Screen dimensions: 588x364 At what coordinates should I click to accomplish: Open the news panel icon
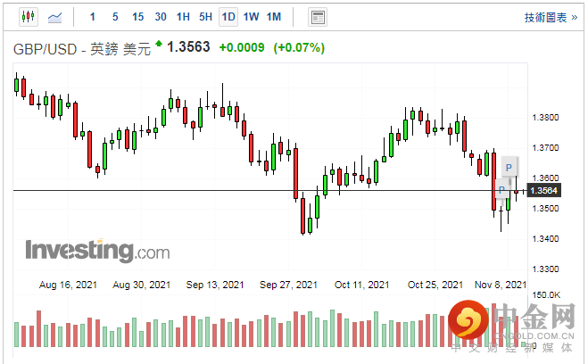point(317,17)
